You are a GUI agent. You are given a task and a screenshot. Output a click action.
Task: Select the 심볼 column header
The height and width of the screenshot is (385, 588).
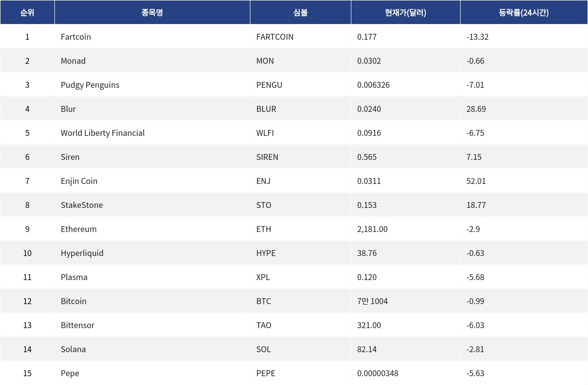coord(300,13)
